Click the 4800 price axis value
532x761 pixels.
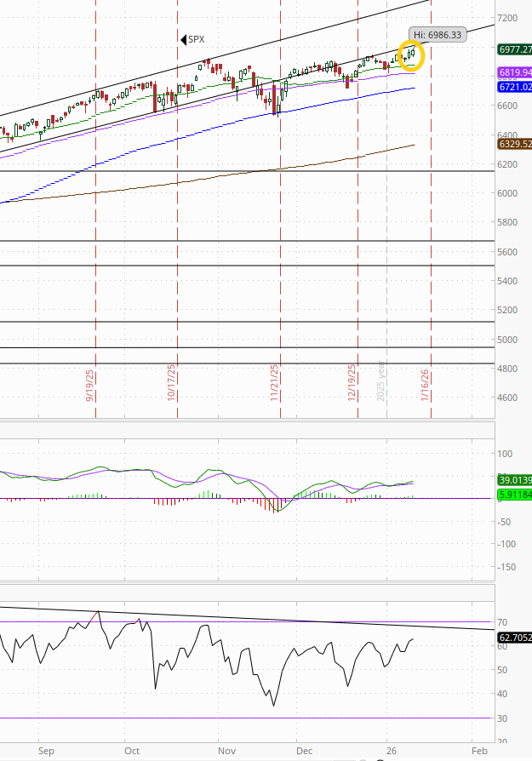(507, 369)
